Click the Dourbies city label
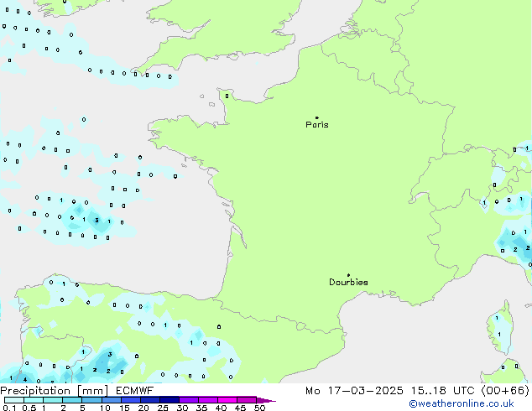This screenshot has height=411, width=532. tap(348, 282)
